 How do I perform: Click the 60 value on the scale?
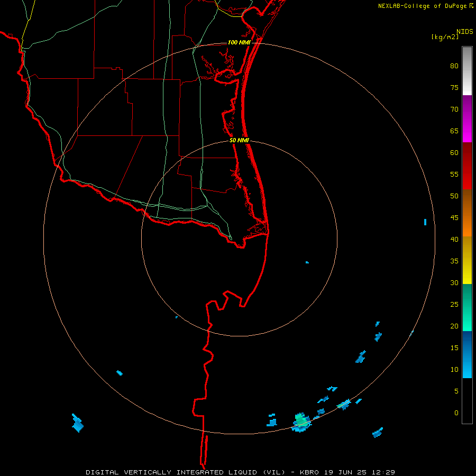tap(454, 153)
